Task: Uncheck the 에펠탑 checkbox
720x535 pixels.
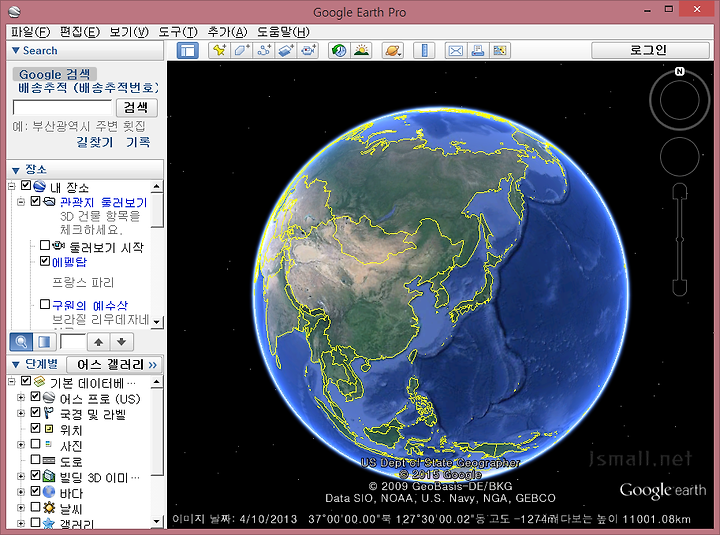Action: (x=45, y=261)
